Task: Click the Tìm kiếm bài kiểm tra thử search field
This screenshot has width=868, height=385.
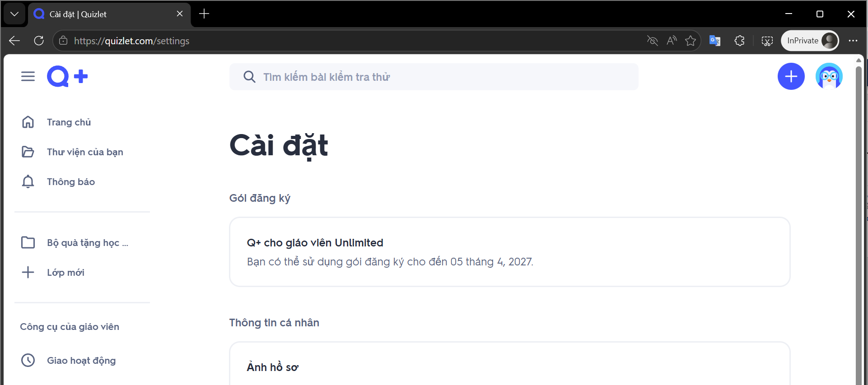Action: pos(434,77)
